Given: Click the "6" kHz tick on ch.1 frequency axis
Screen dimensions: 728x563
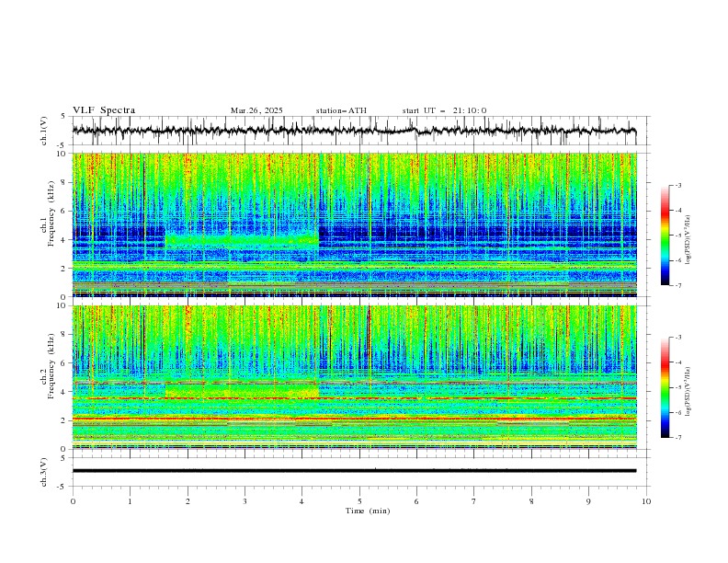Looking at the screenshot, I should point(64,212).
